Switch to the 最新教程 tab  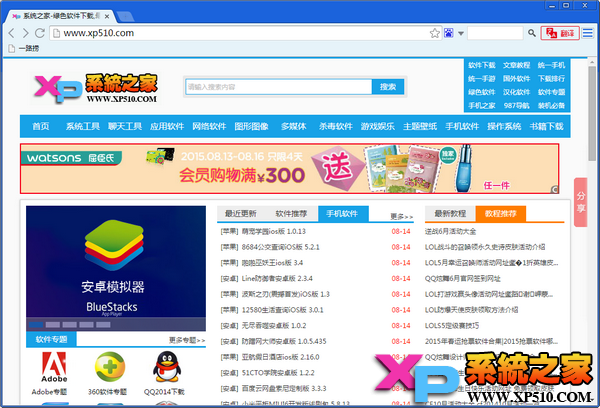[x=450, y=214]
